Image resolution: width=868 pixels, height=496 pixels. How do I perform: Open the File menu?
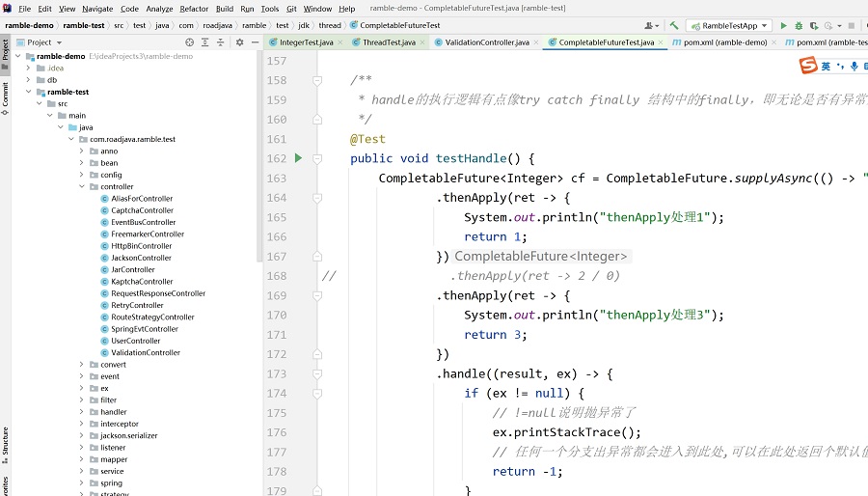click(24, 9)
